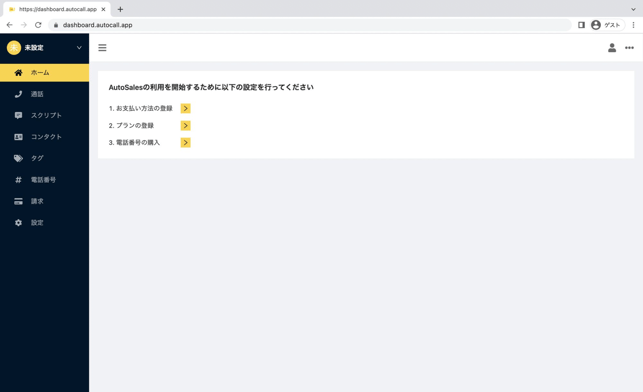Screen dimensions: 643x392
Task: Open the タグ sidebar item
Action: point(44,158)
